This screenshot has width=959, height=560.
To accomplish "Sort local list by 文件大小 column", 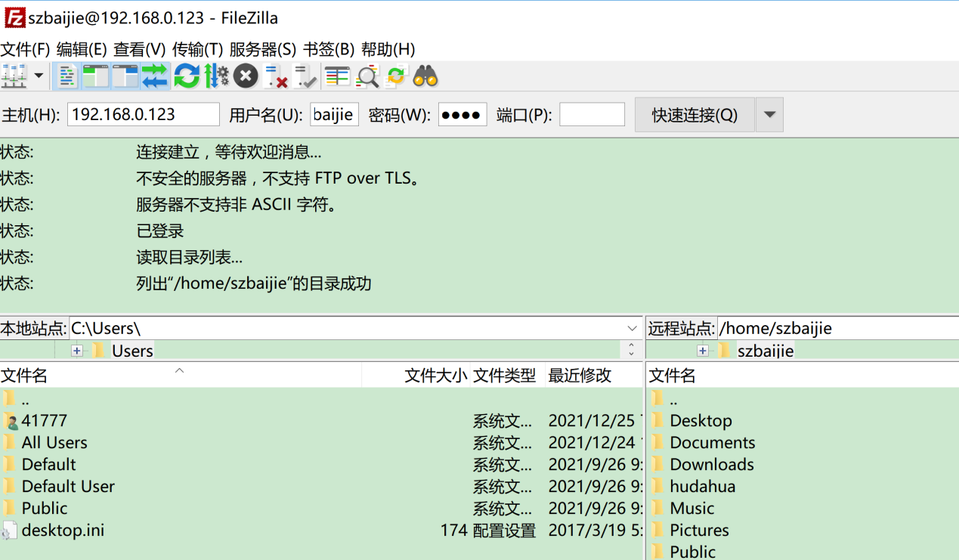I will (x=416, y=376).
